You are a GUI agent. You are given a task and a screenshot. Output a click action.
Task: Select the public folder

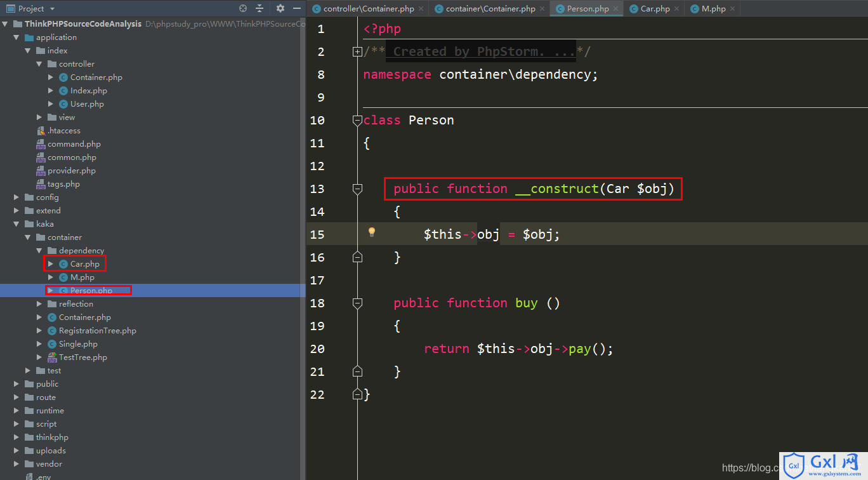[47, 384]
